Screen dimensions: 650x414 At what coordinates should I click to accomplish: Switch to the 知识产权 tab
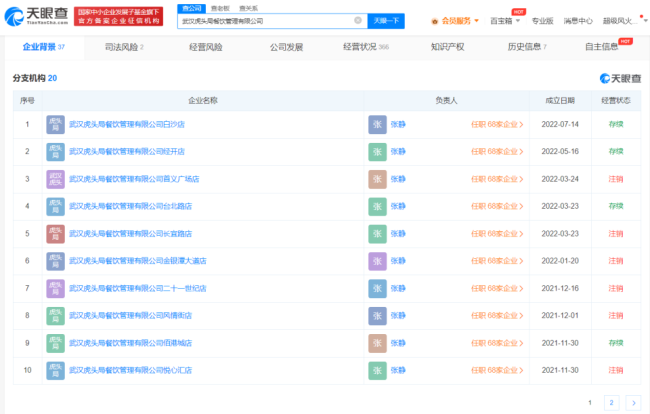point(447,47)
